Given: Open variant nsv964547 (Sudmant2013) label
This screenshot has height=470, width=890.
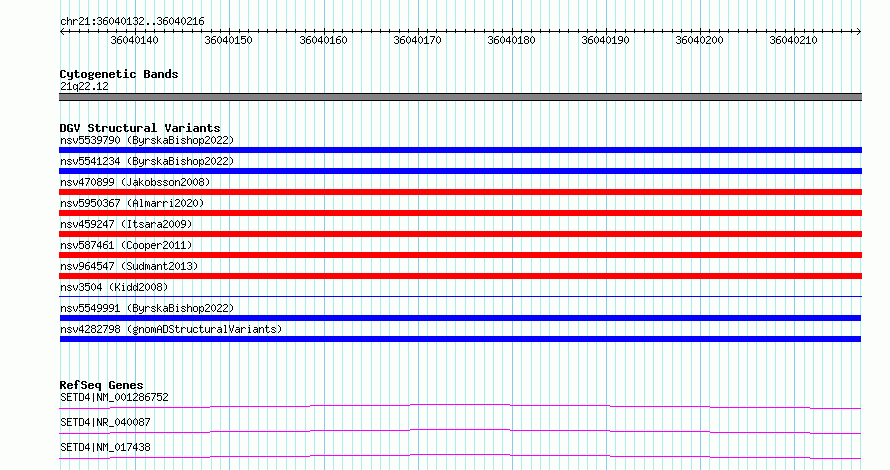Looking at the screenshot, I should coord(129,266).
